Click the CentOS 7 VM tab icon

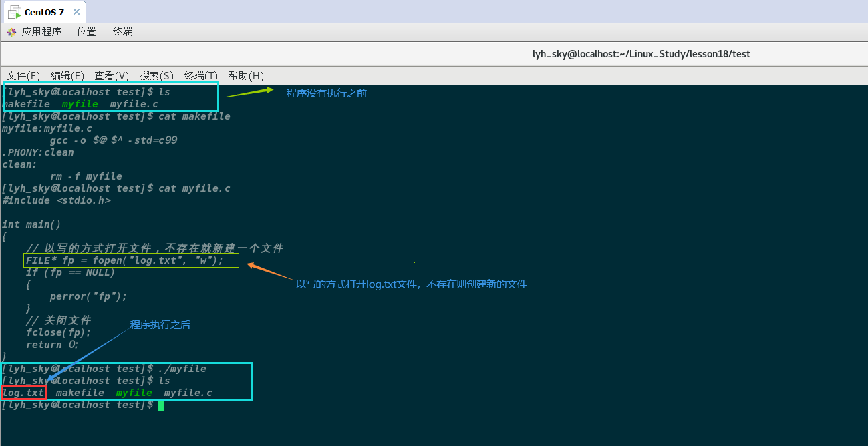(13, 12)
